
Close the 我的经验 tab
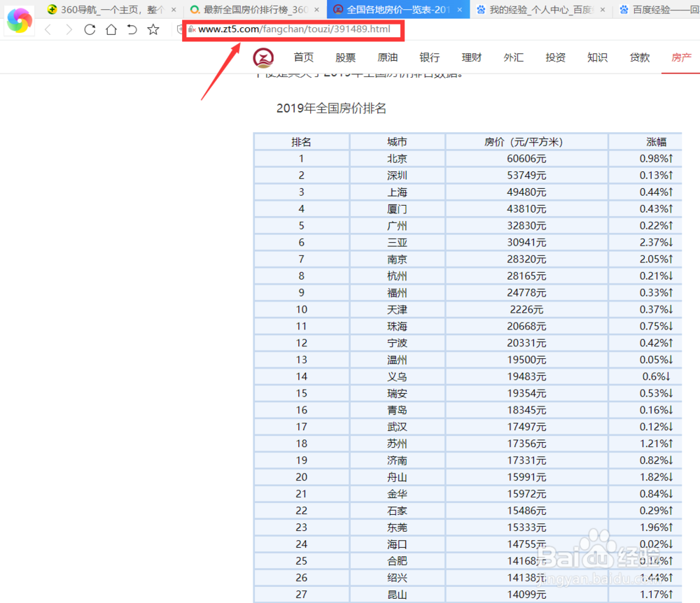tap(602, 9)
